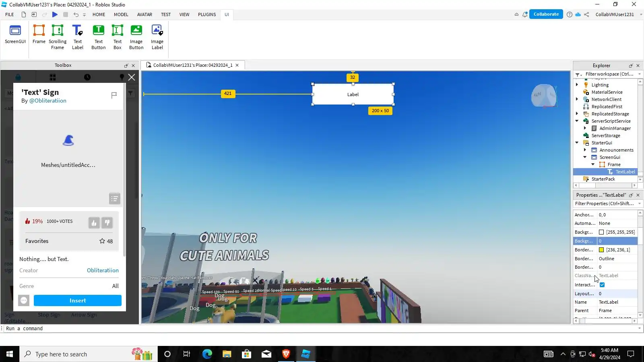The height and width of the screenshot is (362, 644).
Task: Open the Help icon in title bar
Action: [570, 14]
